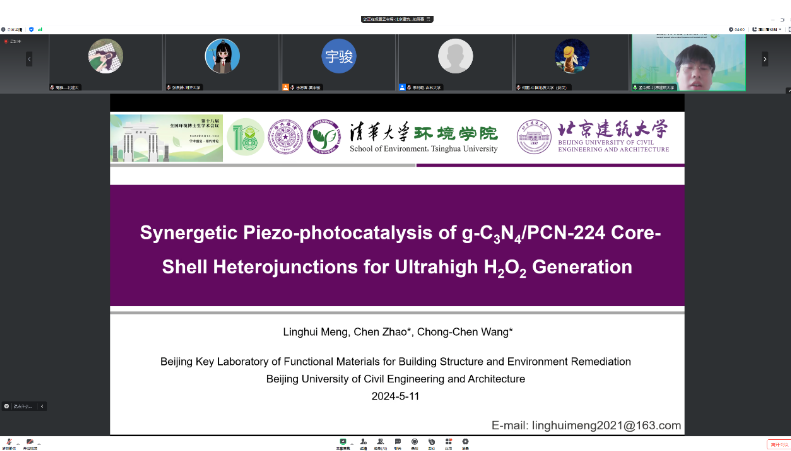Click the video camera icon in bottom-left

pyautogui.click(x=31, y=442)
